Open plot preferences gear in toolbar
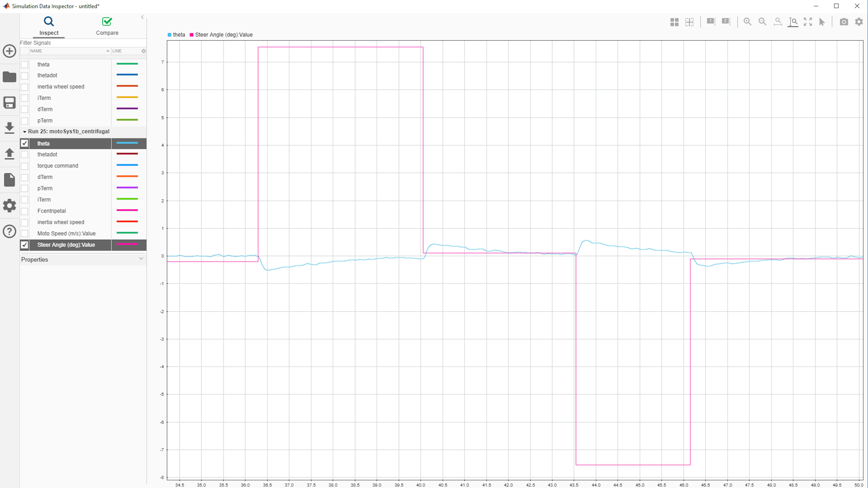 (x=859, y=22)
